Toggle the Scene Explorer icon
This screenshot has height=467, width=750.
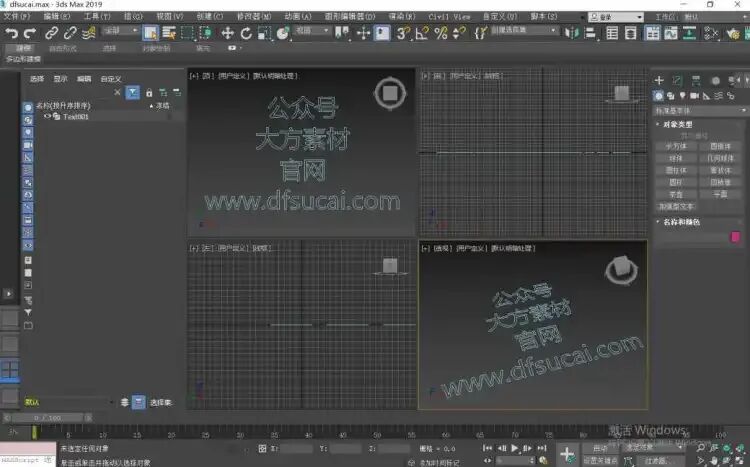[x=612, y=33]
